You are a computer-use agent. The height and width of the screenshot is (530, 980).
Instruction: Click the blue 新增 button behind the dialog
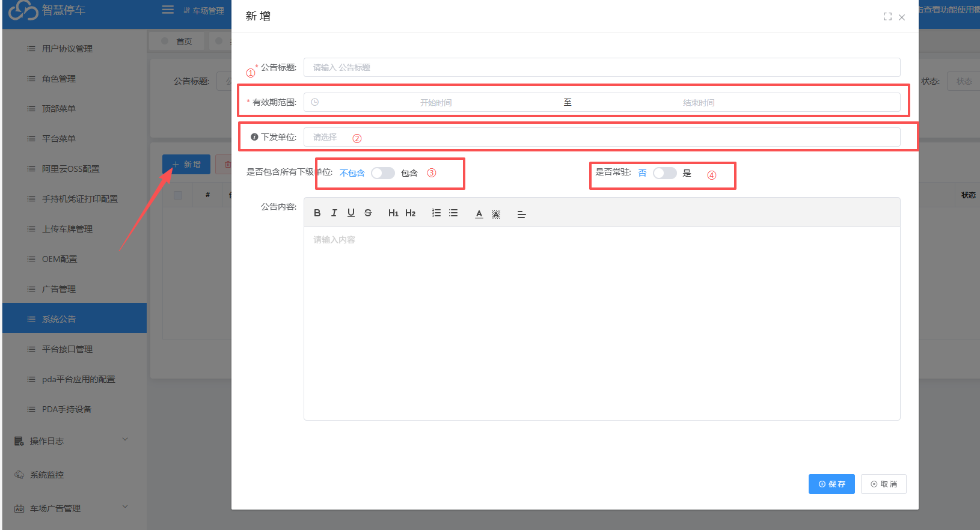[x=186, y=164]
